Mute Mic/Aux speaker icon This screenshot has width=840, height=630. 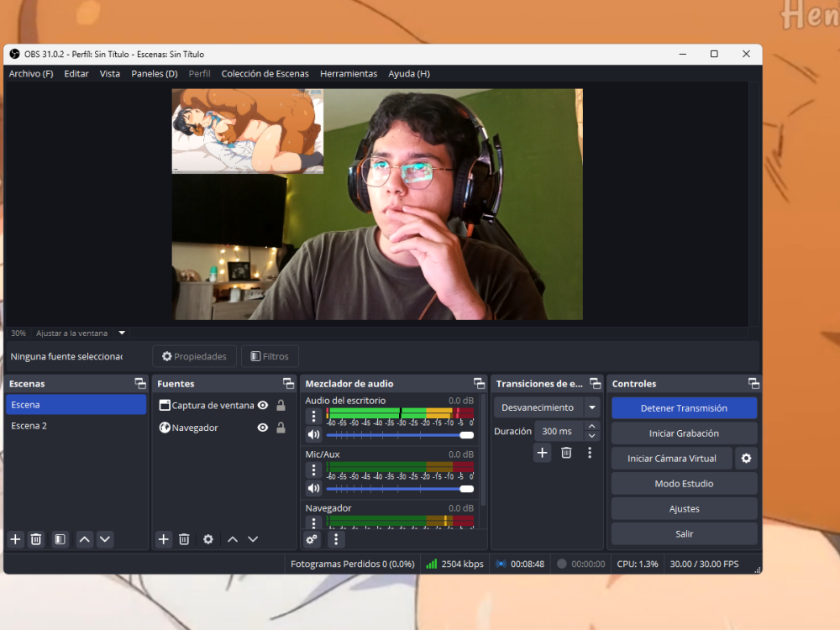[x=314, y=488]
